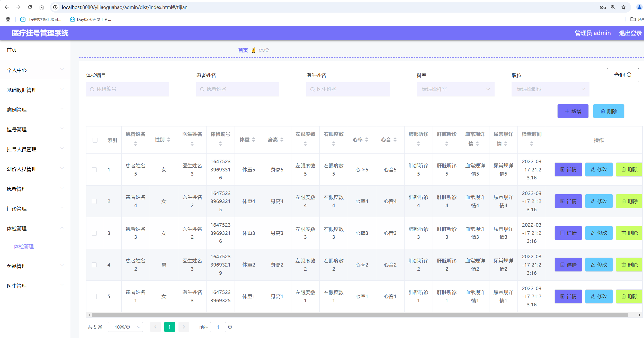Image resolution: width=644 pixels, height=338 pixels.
Task: Click the browser back arrow
Action: pyautogui.click(x=7, y=7)
